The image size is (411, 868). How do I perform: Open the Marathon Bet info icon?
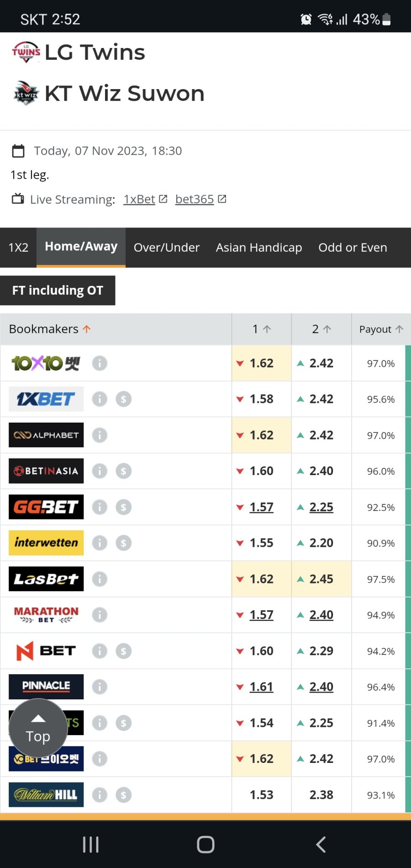click(x=100, y=615)
